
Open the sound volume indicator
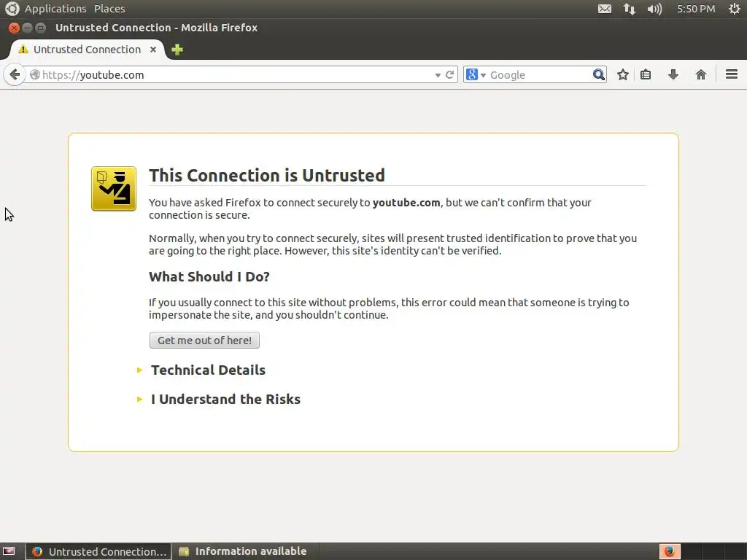(654, 9)
